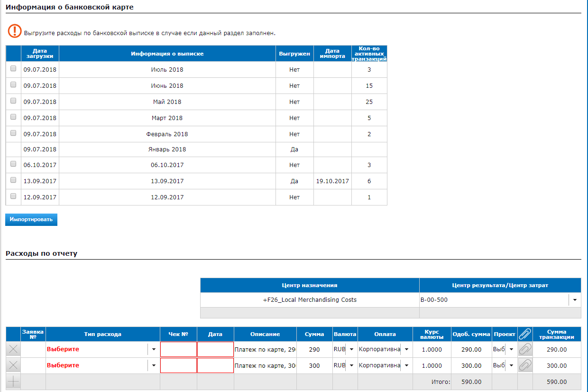The height and width of the screenshot is (392, 588).
Task: Delete the 290 RUB expense row
Action: [13, 349]
